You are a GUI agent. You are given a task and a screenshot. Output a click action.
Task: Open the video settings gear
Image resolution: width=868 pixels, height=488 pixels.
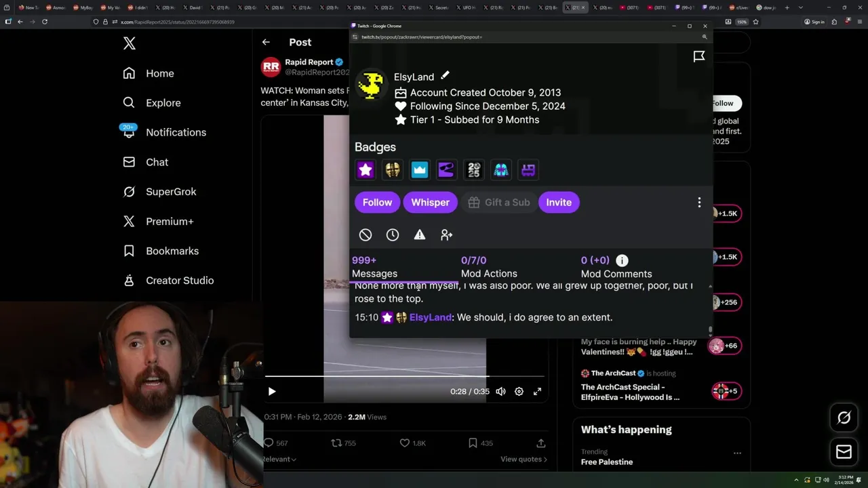(519, 391)
